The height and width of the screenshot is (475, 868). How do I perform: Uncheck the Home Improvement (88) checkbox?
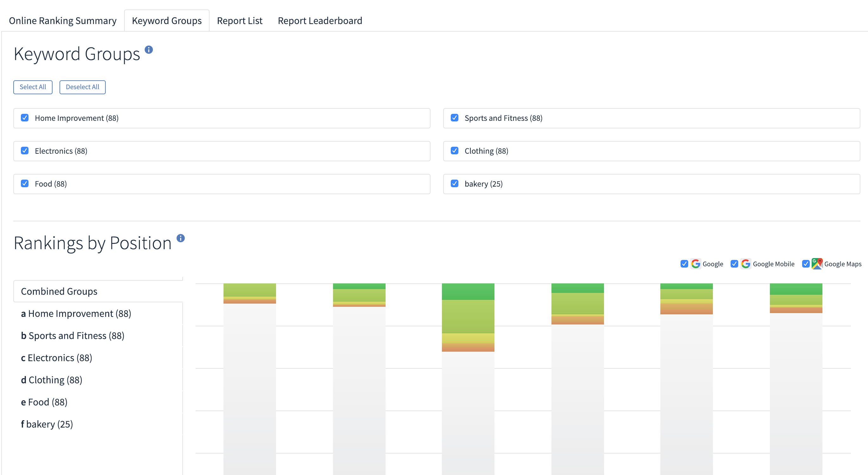pyautogui.click(x=25, y=118)
